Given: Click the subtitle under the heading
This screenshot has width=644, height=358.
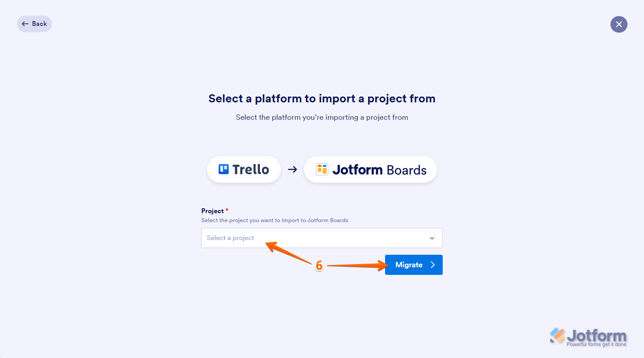Looking at the screenshot, I should (322, 118).
